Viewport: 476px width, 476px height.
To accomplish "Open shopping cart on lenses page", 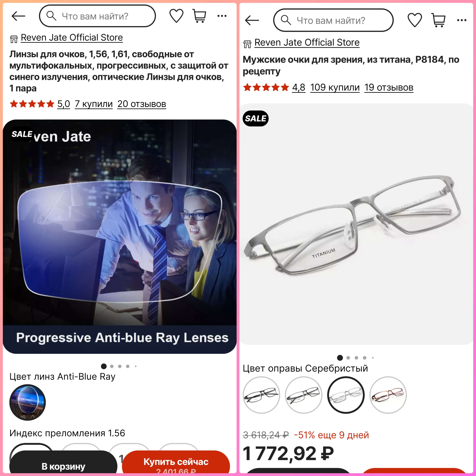I will pos(199,16).
